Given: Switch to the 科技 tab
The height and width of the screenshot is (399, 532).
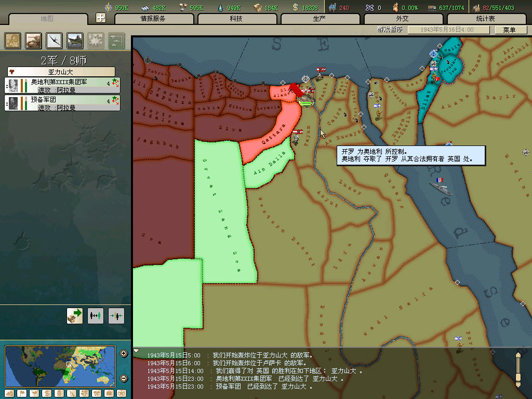Looking at the screenshot, I should pos(236,19).
